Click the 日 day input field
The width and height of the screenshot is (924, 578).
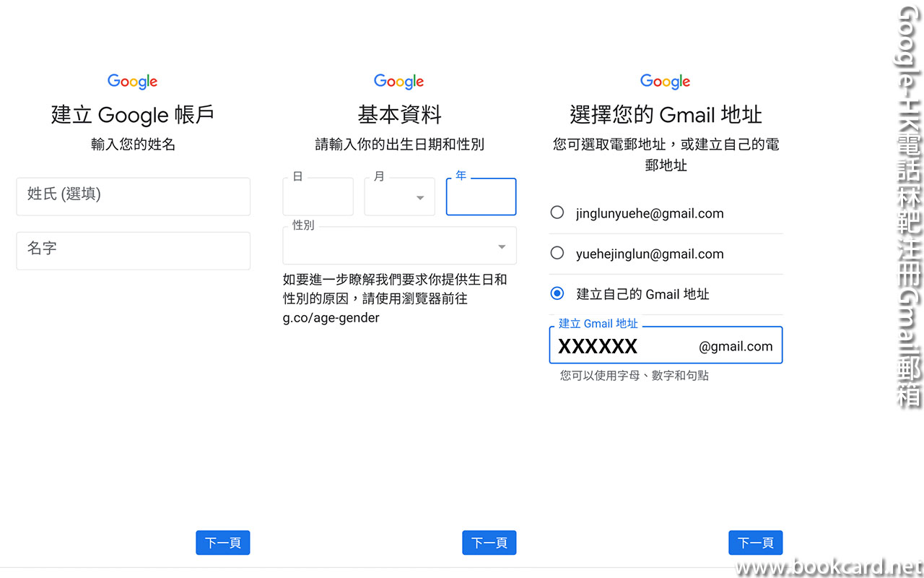318,197
